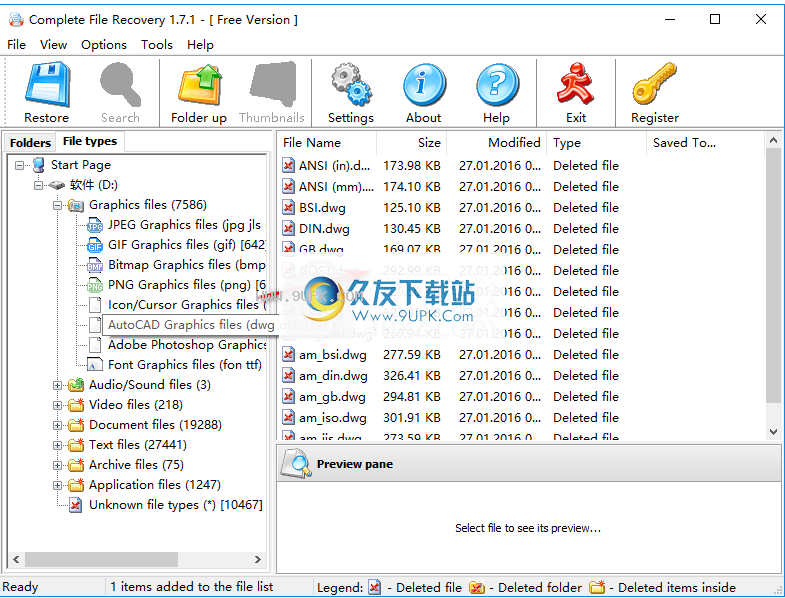Click the tree horizontal scrollbar thumb
This screenshot has height=598, width=785.
tap(101, 559)
